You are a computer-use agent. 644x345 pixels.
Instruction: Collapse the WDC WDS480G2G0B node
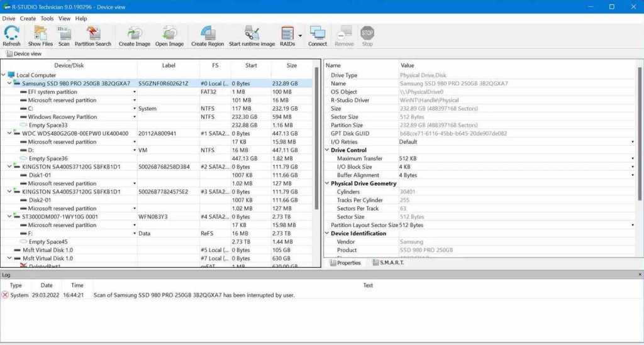9,133
